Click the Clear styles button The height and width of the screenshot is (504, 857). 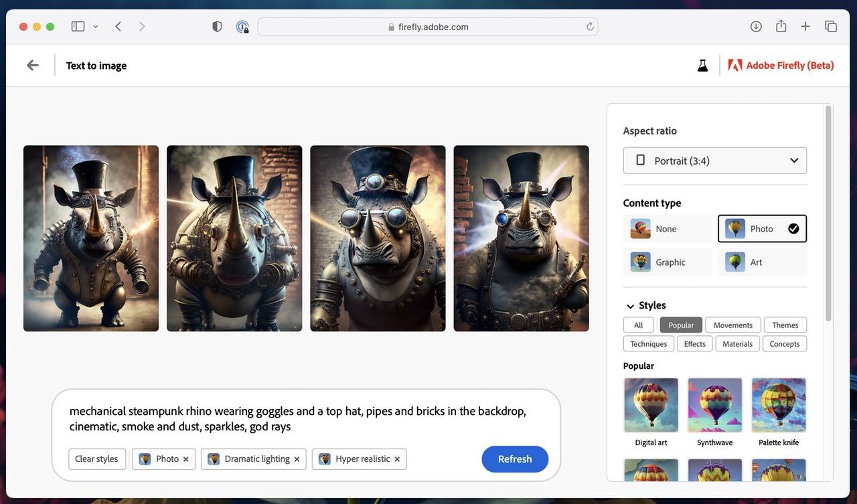(96, 459)
